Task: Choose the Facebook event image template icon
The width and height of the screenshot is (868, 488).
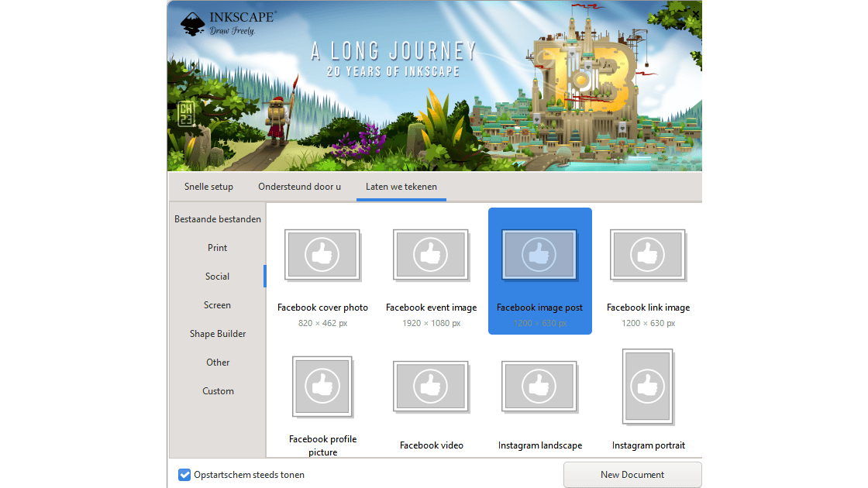Action: tap(431, 255)
